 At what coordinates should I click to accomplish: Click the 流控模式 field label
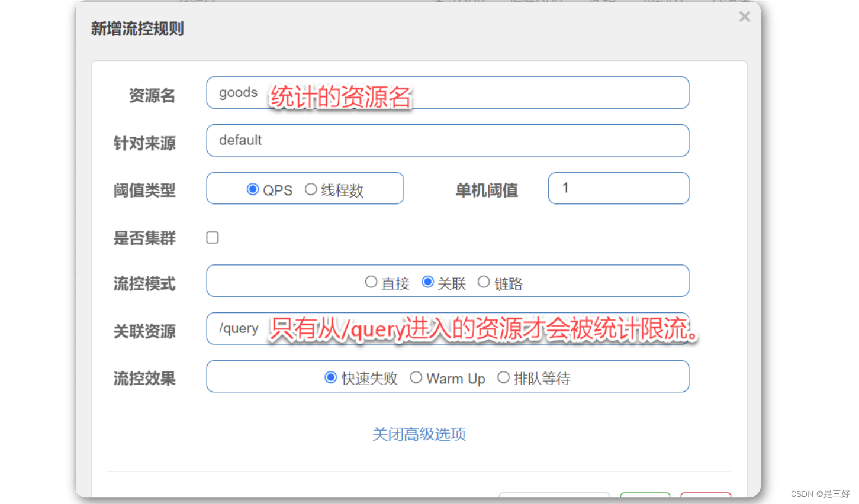pyautogui.click(x=144, y=284)
